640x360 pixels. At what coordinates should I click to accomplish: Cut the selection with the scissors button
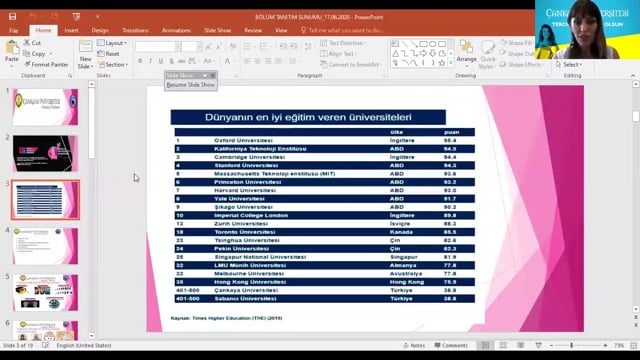click(x=32, y=42)
